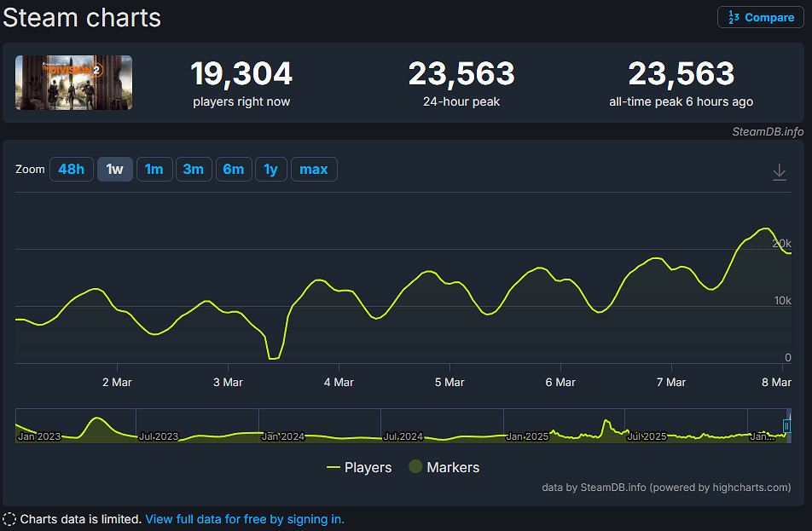Click the Markers circle icon in legend
The width and height of the screenshot is (812, 531).
[415, 467]
